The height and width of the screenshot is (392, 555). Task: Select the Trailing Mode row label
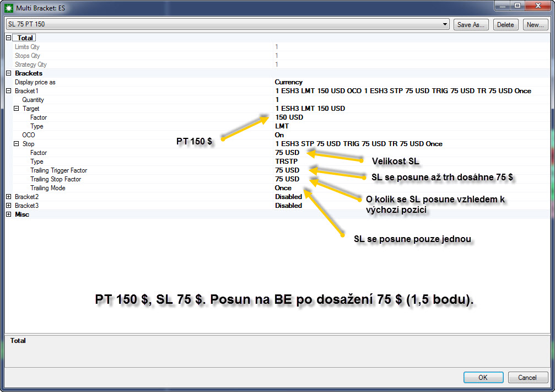point(48,188)
